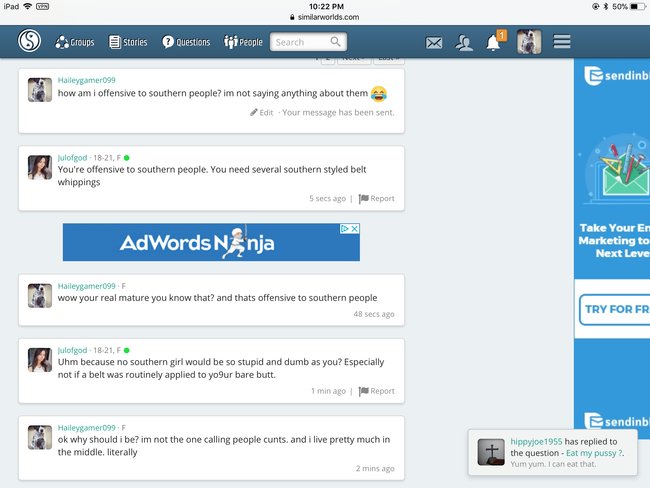Click the VPN status indicator
Image resolution: width=650 pixels, height=488 pixels.
click(42, 6)
